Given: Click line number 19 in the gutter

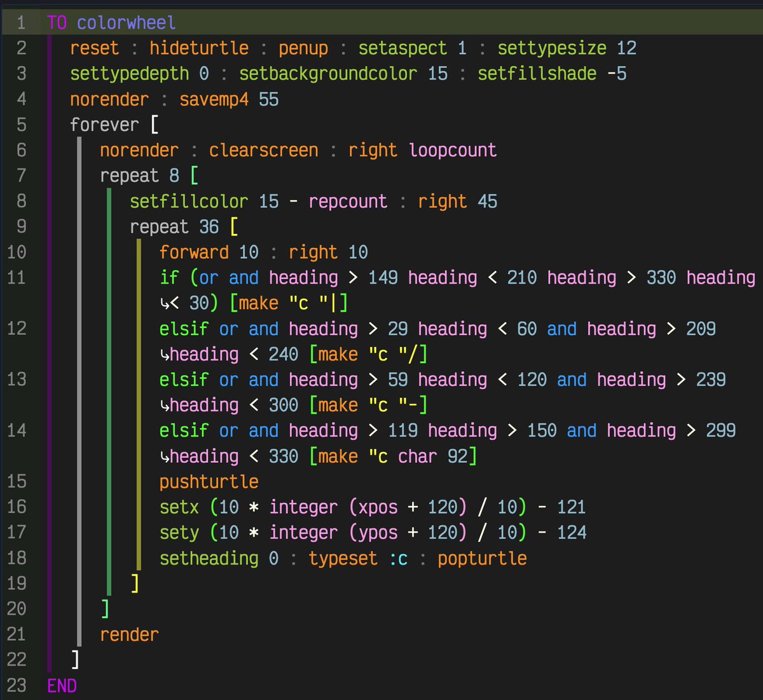Looking at the screenshot, I should (x=17, y=584).
